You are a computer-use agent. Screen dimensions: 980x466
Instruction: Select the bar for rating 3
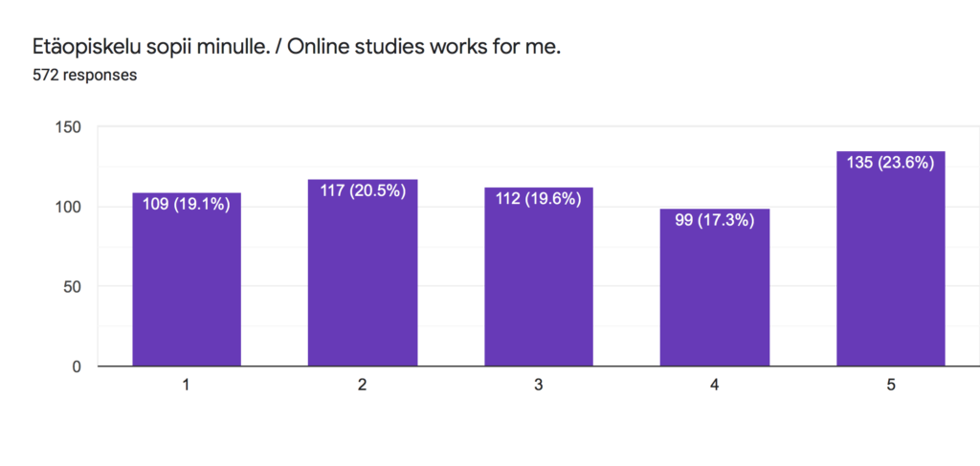539,277
